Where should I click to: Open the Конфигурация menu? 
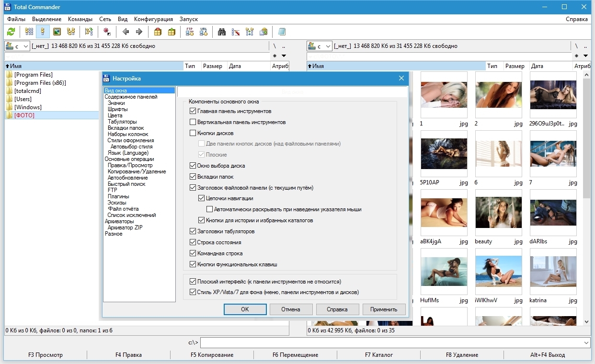(153, 19)
